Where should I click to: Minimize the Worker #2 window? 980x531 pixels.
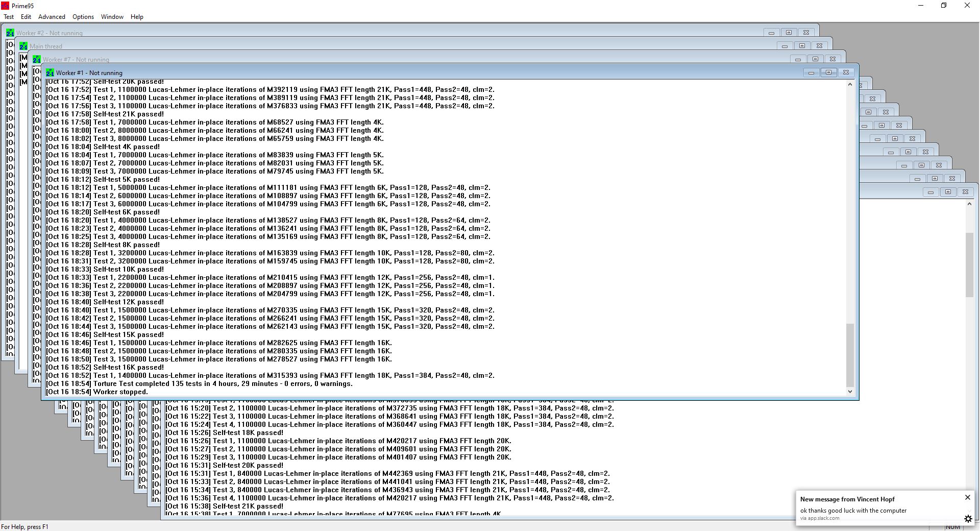click(x=771, y=33)
